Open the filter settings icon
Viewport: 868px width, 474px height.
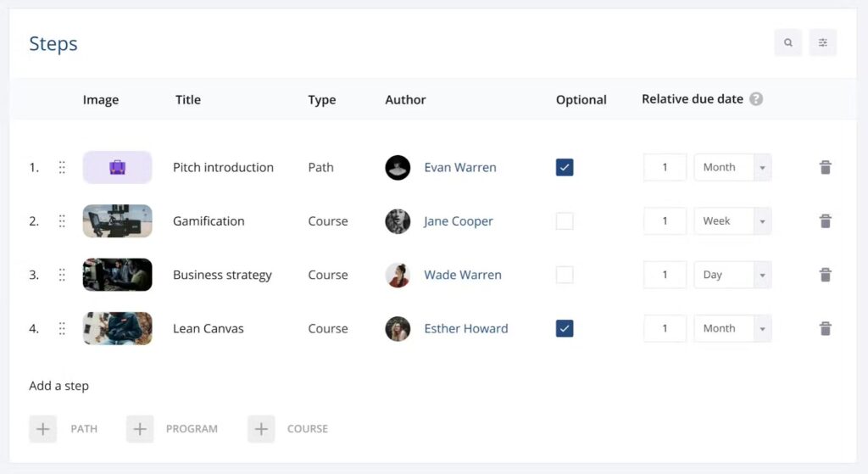click(x=822, y=42)
